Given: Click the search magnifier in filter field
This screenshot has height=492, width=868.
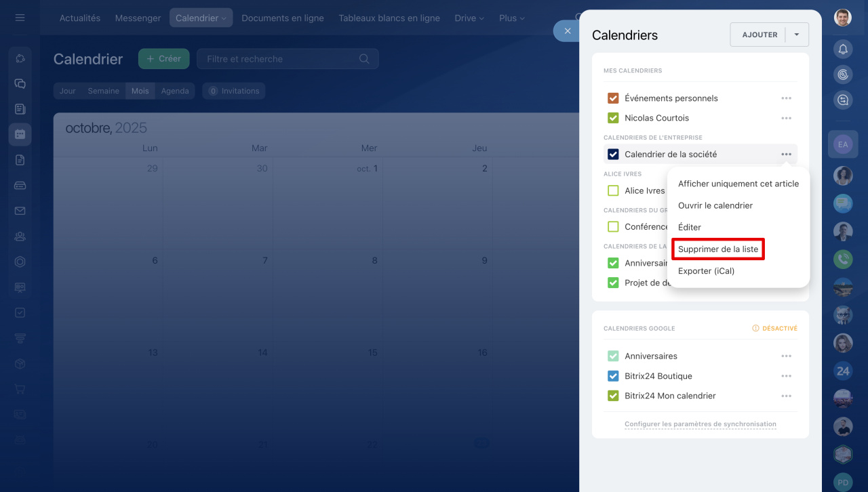Looking at the screenshot, I should [364, 59].
